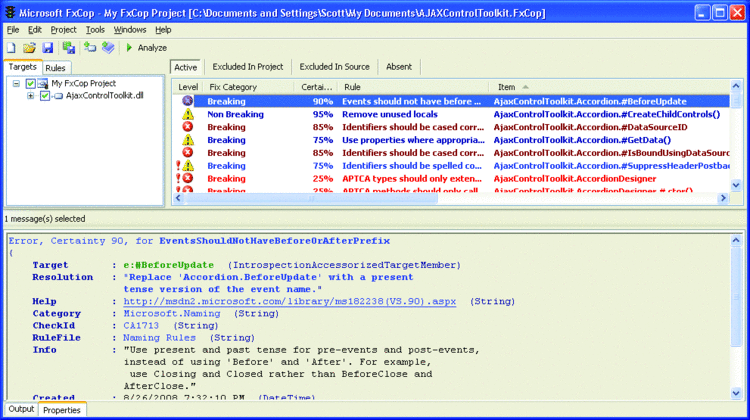Toggle the AjaxControlToolkit.dll checkbox
This screenshot has height=420, width=750.
pyautogui.click(x=45, y=96)
